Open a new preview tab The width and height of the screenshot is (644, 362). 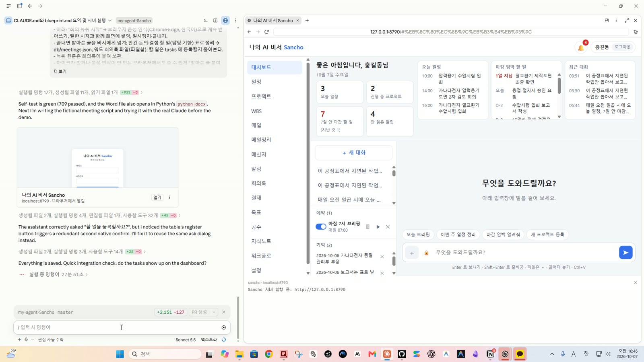pyautogui.click(x=307, y=21)
